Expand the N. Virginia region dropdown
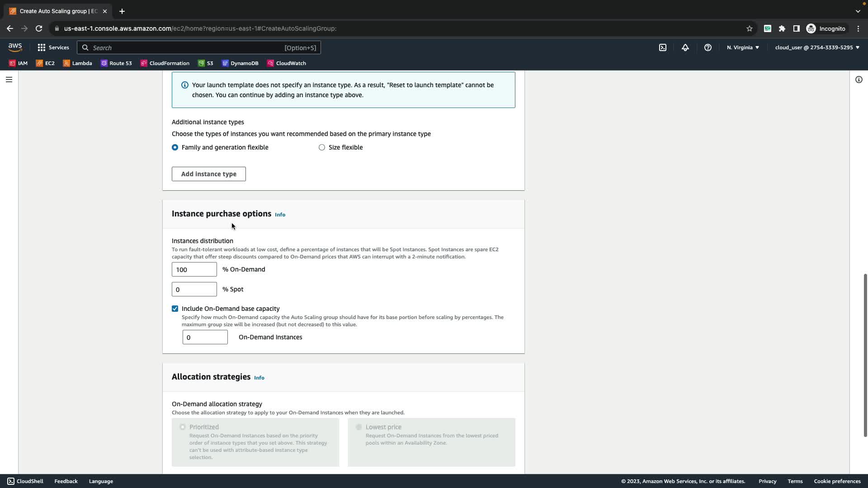Screen dimensions: 868x488 pos(743,47)
